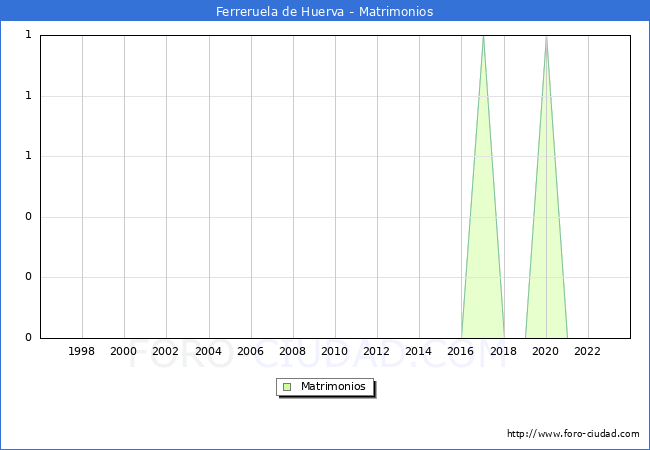Click the Matrimonios legend label
Screen dimensions: 650x450
tap(333, 386)
